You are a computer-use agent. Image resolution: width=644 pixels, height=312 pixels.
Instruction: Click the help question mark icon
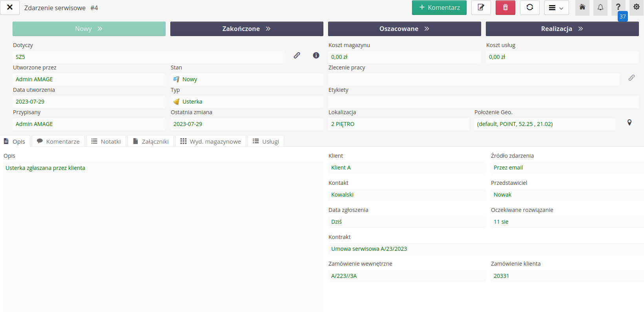tap(618, 7)
